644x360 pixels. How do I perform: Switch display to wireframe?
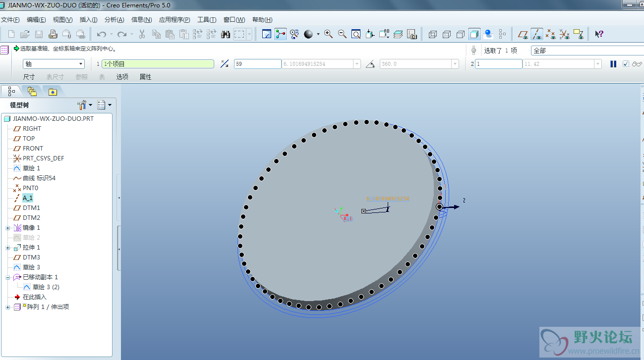point(433,34)
